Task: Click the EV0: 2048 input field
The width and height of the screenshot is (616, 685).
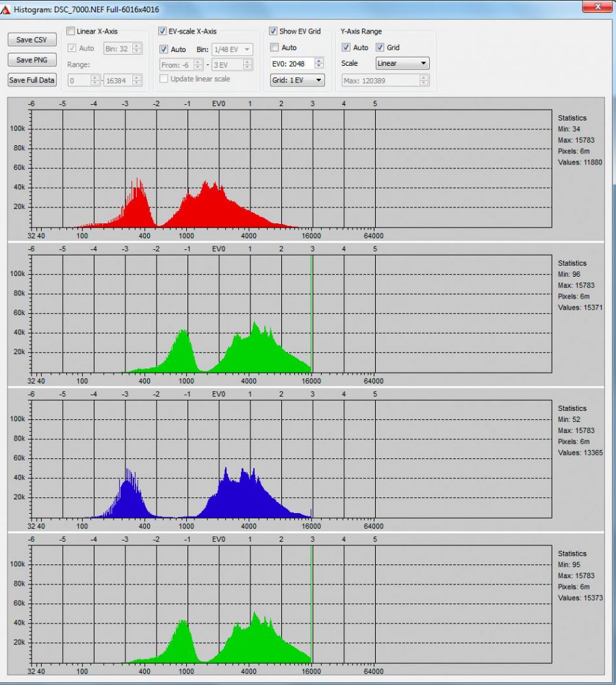Action: [292, 64]
